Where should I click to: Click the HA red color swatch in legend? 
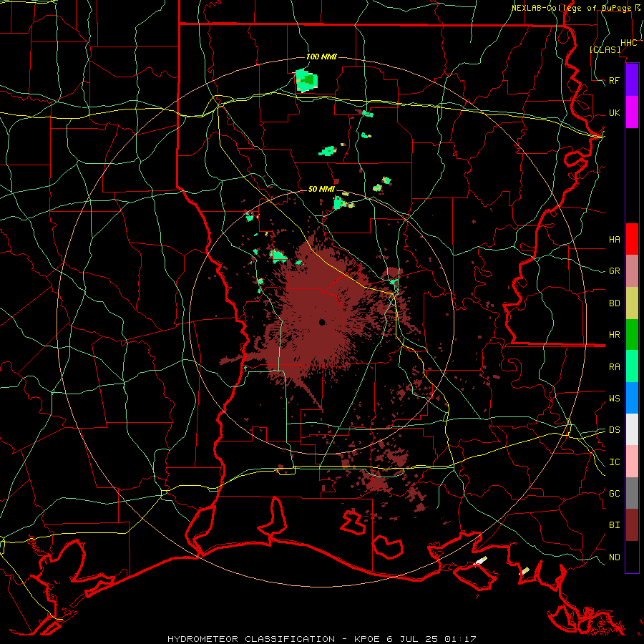(x=632, y=239)
